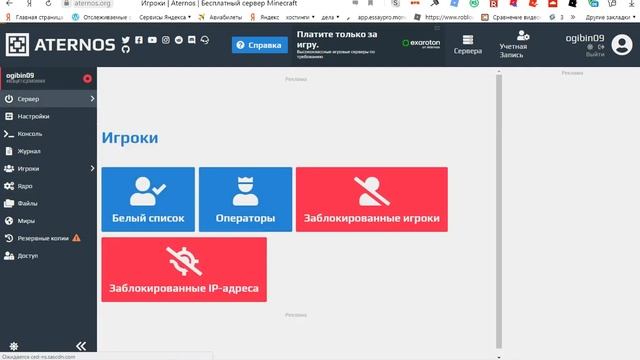Open the Другие закладки dropdown

click(610, 17)
